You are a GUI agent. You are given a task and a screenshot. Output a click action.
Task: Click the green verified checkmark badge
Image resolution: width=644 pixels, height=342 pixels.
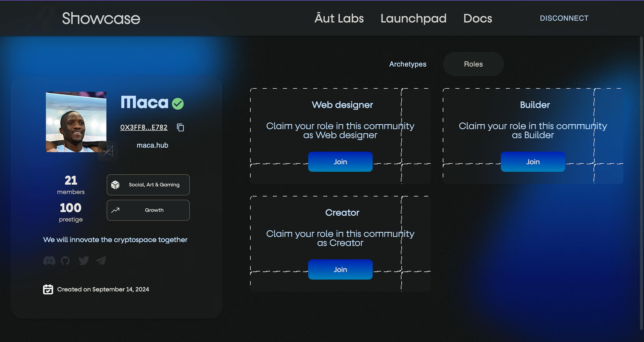pyautogui.click(x=178, y=104)
